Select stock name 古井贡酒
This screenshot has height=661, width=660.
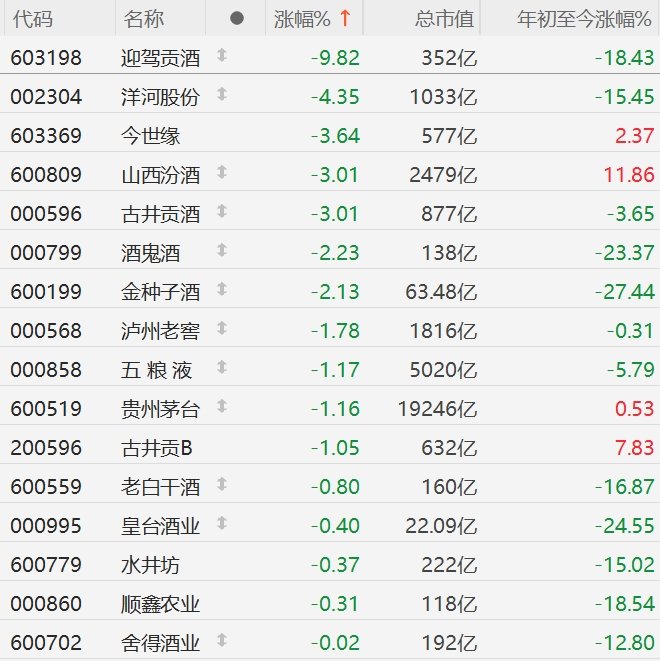tap(160, 214)
